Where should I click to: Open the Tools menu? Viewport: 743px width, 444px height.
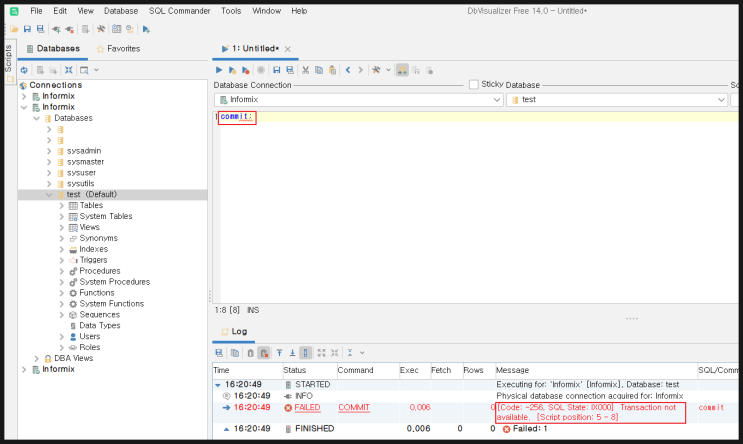231,11
